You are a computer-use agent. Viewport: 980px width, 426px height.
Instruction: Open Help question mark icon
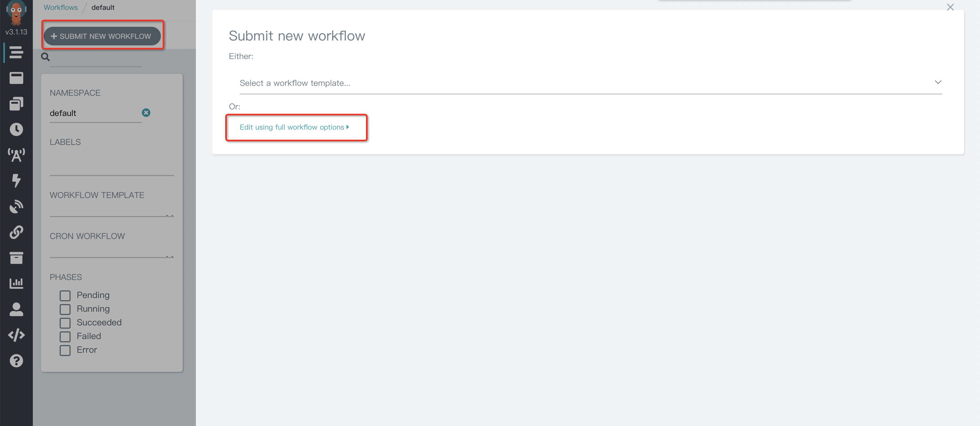(x=16, y=361)
